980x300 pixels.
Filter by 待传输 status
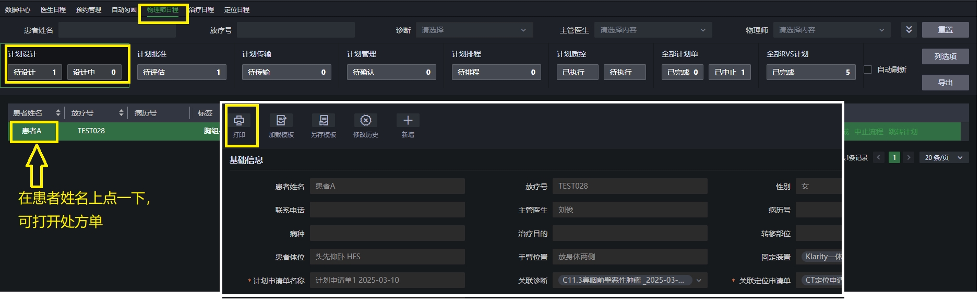coord(286,72)
